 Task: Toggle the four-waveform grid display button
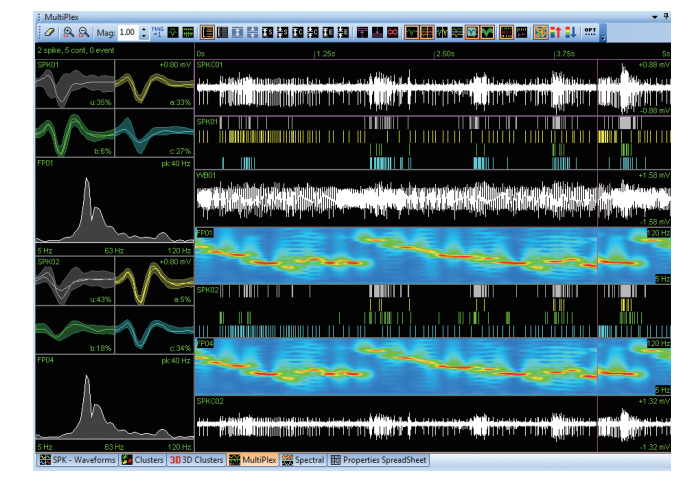[x=427, y=32]
